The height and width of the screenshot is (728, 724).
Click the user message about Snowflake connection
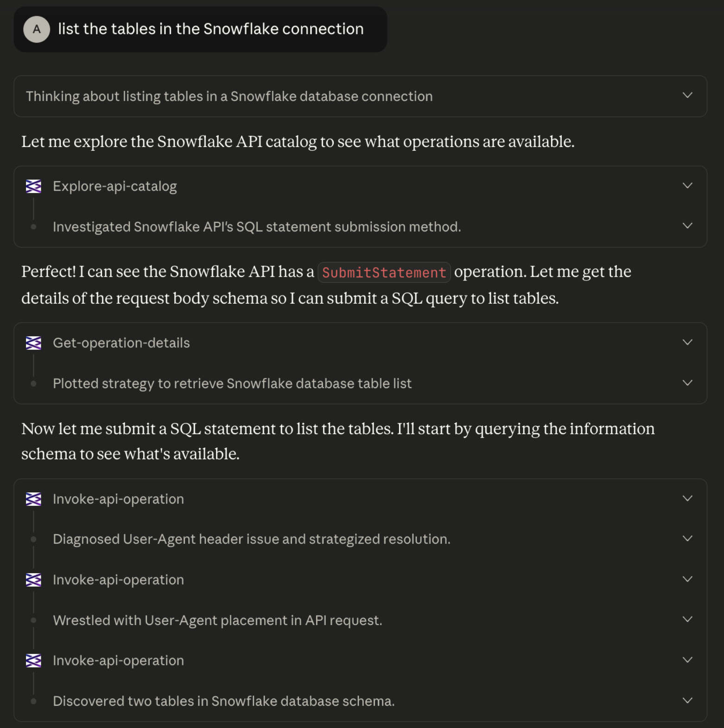click(x=210, y=29)
